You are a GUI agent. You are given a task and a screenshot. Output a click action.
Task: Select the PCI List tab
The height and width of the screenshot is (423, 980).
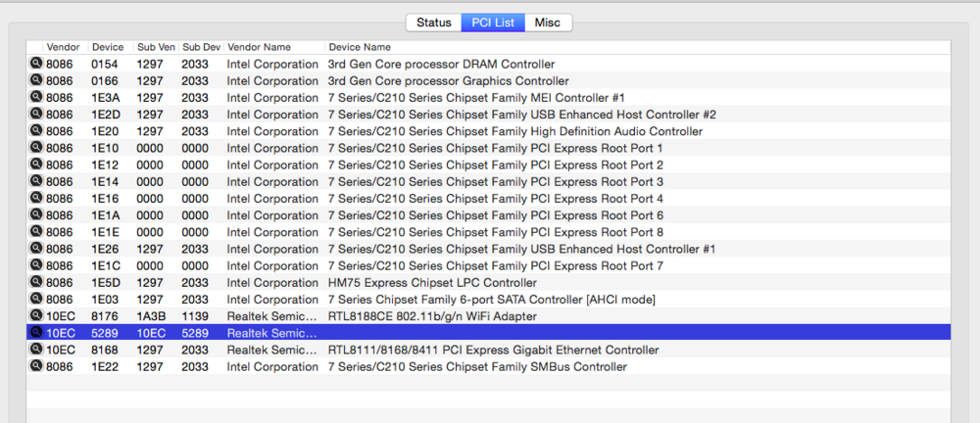[x=493, y=23]
